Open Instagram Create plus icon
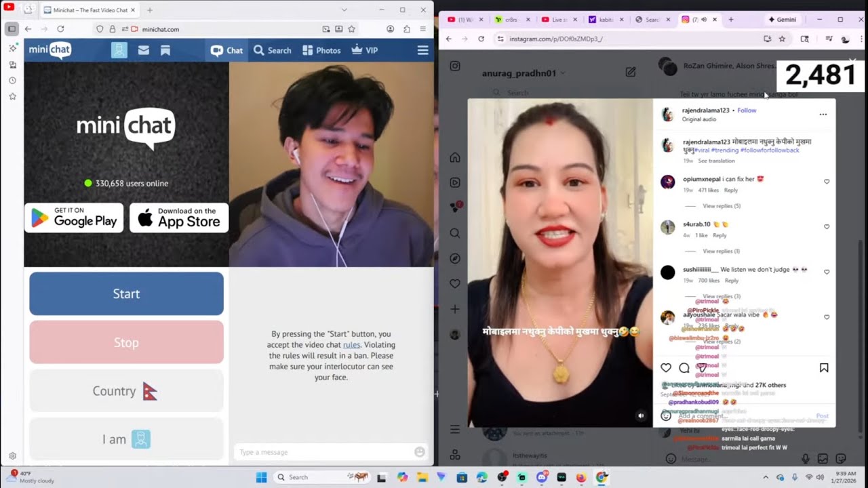This screenshot has width=868, height=488. (x=455, y=309)
